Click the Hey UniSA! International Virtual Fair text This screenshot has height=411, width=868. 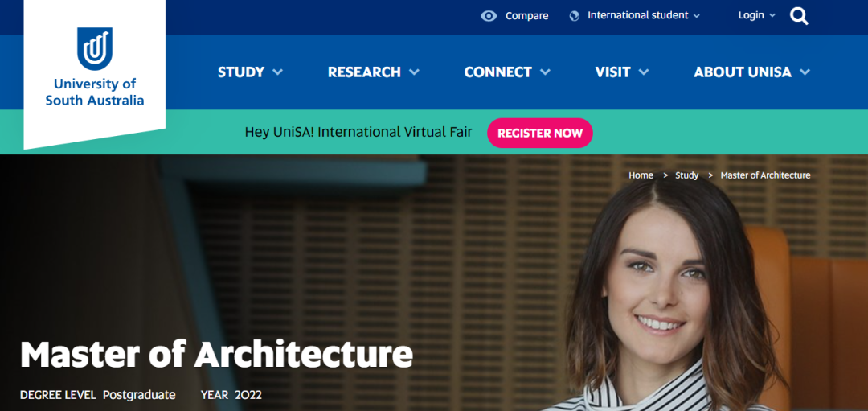358,133
